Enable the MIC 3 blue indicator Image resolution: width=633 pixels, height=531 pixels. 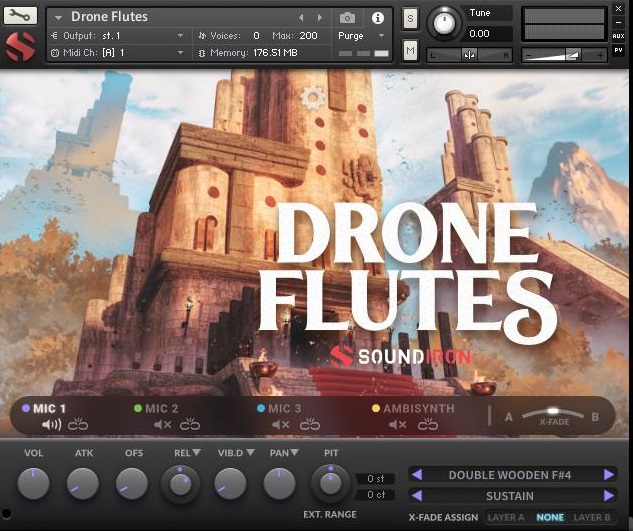(261, 408)
